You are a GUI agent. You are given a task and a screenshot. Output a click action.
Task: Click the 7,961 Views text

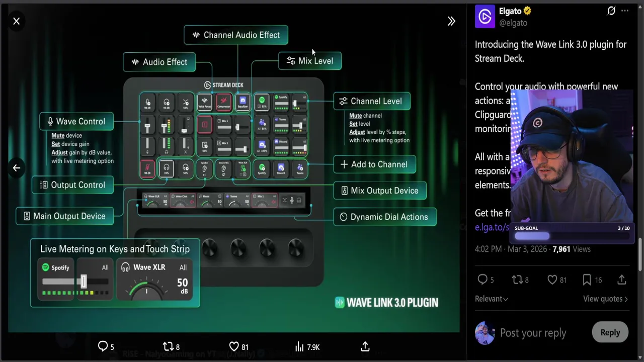(572, 249)
